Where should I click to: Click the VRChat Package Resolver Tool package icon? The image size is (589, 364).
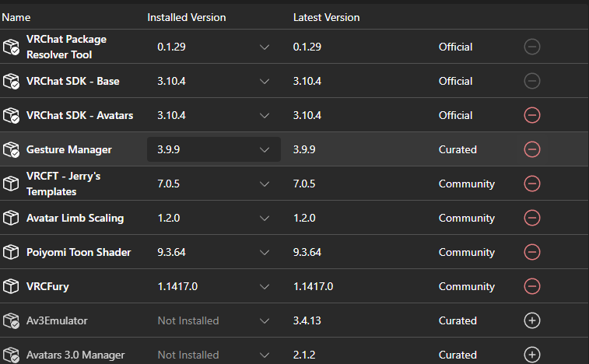(x=11, y=47)
